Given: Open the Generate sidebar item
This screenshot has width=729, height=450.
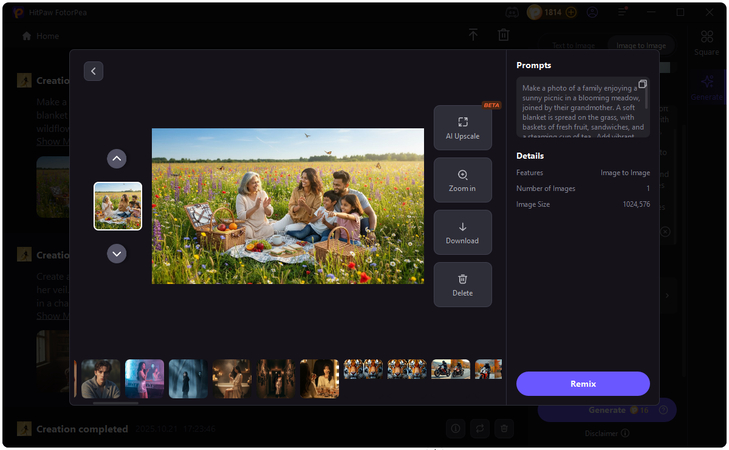Looking at the screenshot, I should (707, 88).
